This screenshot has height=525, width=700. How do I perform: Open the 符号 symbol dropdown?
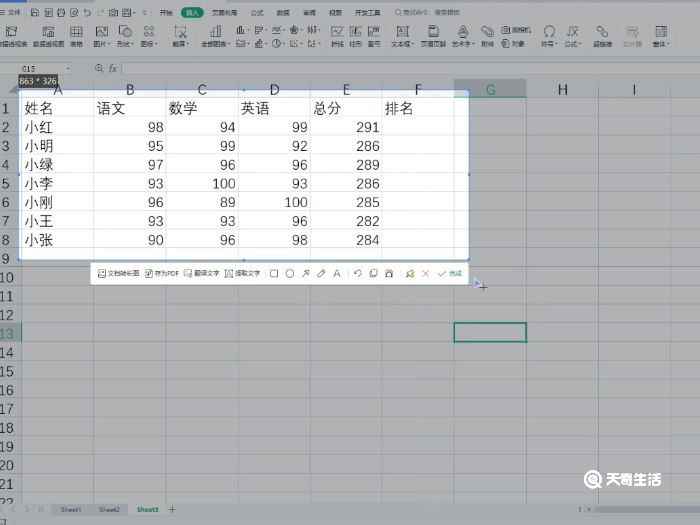point(549,36)
